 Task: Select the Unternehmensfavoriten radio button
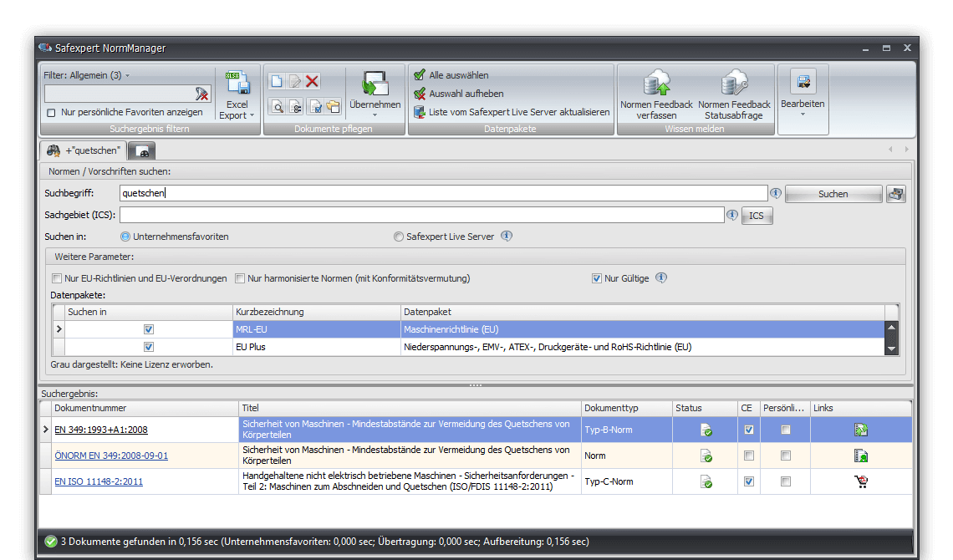point(125,237)
